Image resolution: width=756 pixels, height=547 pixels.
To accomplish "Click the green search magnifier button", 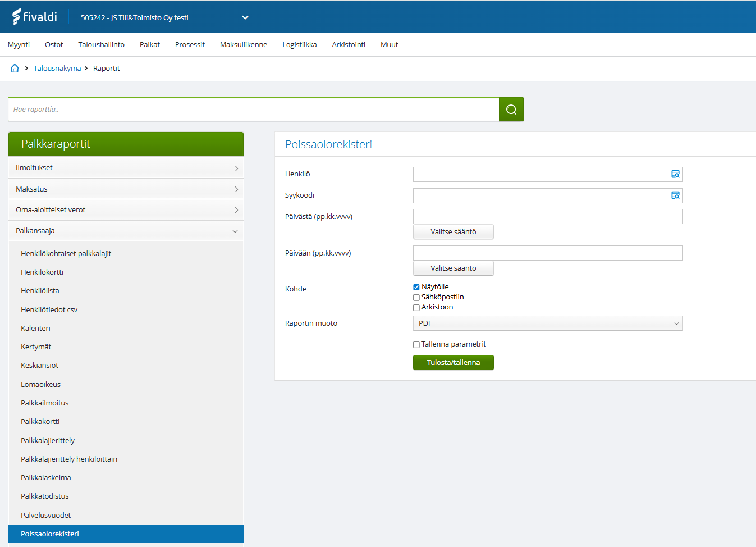I will tap(511, 110).
